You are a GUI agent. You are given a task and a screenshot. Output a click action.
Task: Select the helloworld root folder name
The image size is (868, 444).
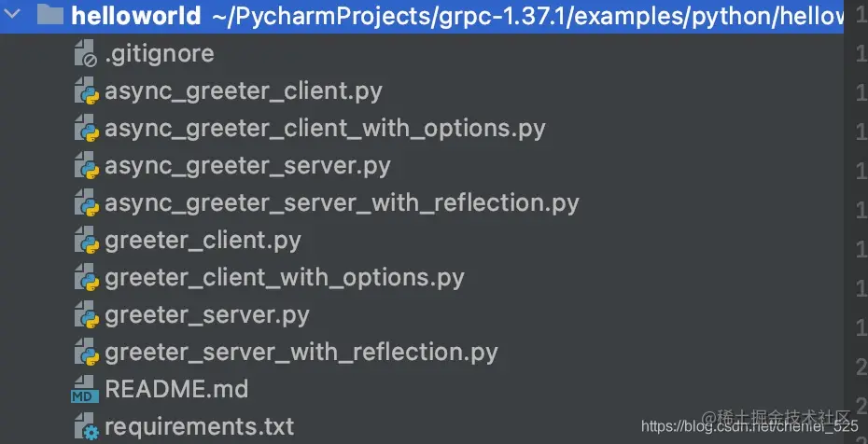[136, 16]
